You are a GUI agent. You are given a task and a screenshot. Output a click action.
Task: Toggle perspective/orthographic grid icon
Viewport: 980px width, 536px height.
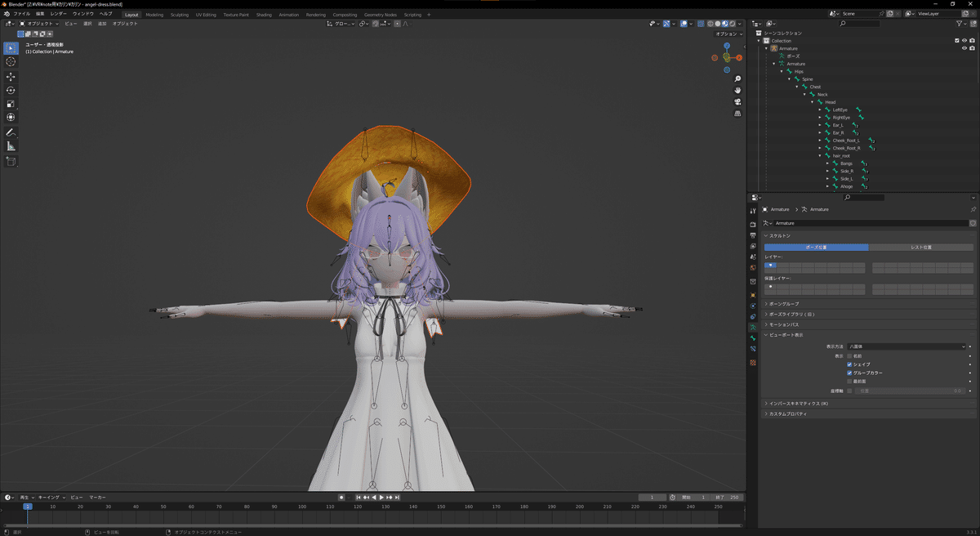737,114
